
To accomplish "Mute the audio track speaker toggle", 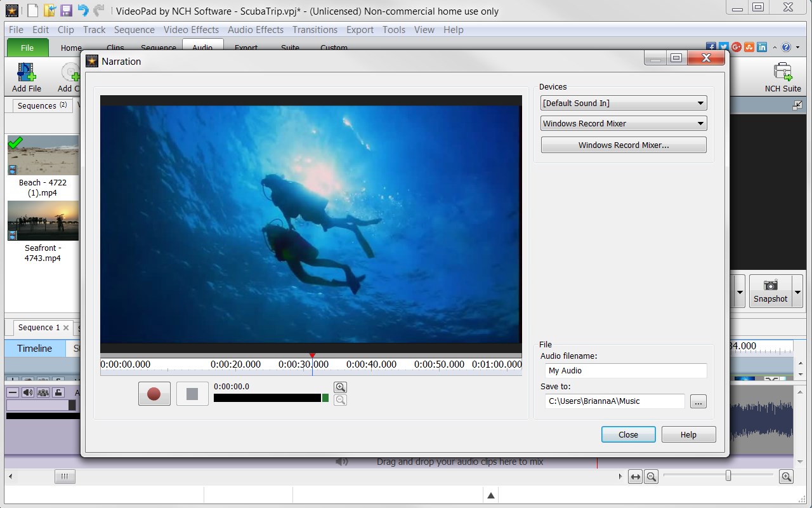I will point(28,392).
